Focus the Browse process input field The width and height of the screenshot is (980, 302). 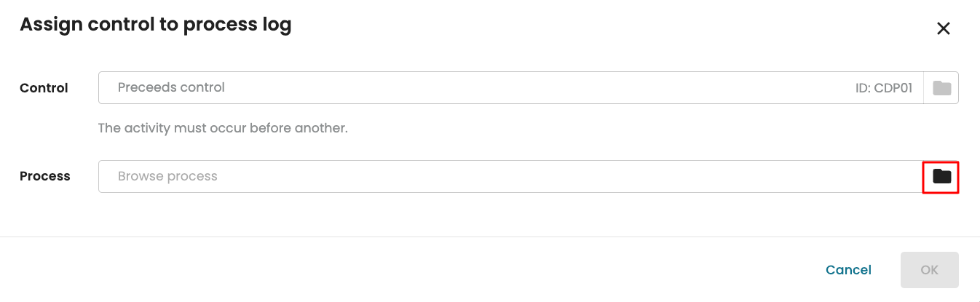coord(510,176)
